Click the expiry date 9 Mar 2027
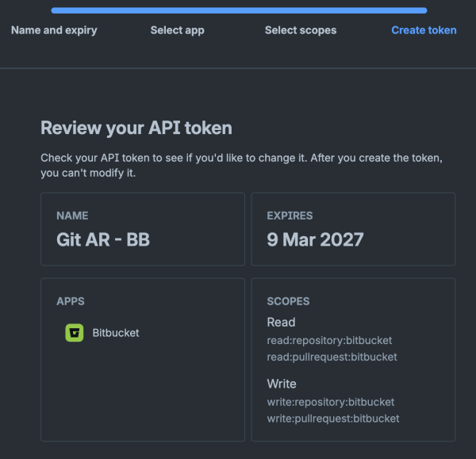 point(315,239)
